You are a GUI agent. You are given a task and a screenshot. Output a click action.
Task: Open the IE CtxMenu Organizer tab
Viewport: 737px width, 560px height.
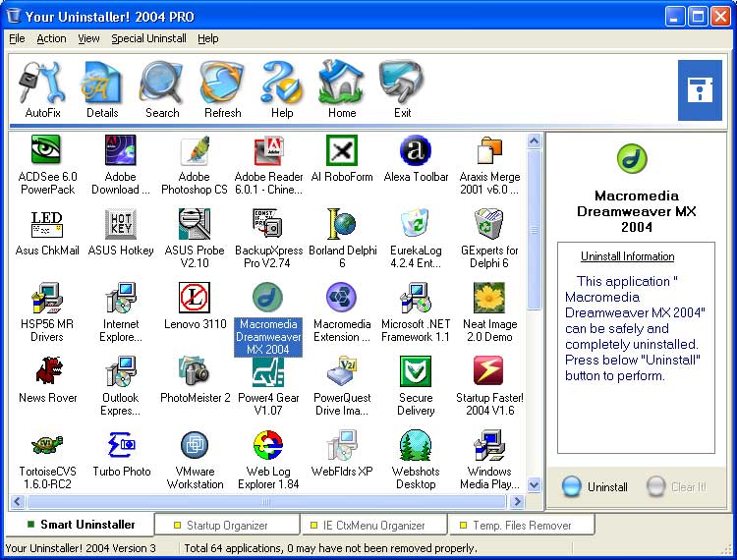point(373,526)
